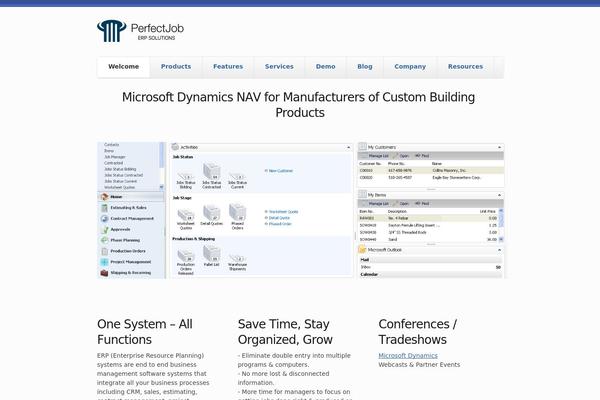Click the Worksheet Quote link
The height and width of the screenshot is (400, 600).
point(281,212)
